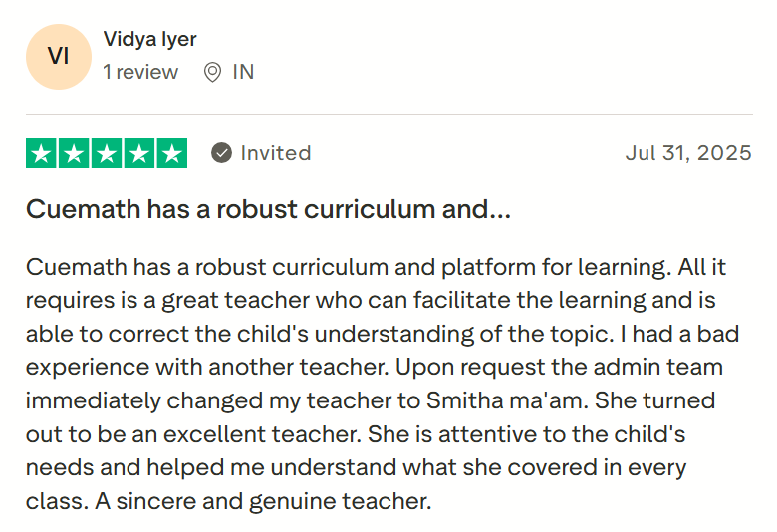Click the Invited label text
777x532 pixels.
pos(276,153)
